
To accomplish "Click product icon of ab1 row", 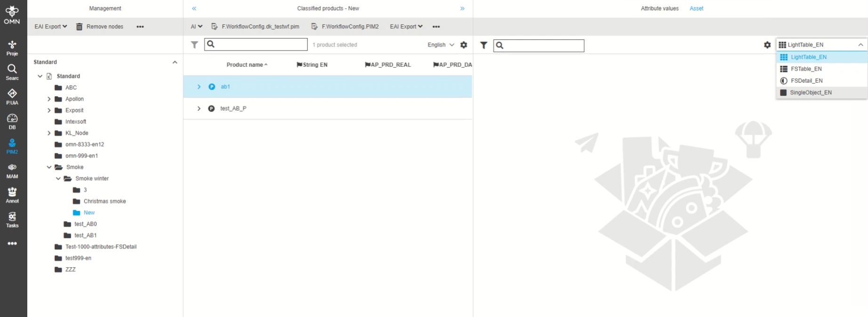I will 212,87.
